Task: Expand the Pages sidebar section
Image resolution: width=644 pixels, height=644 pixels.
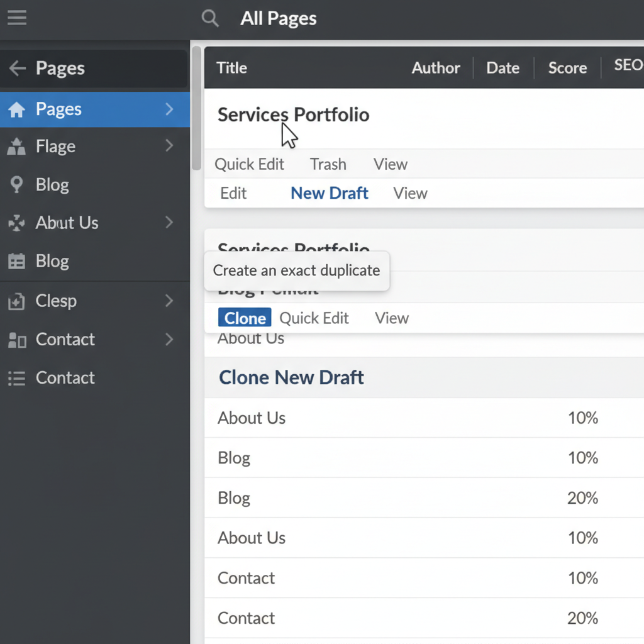Action: [x=169, y=109]
